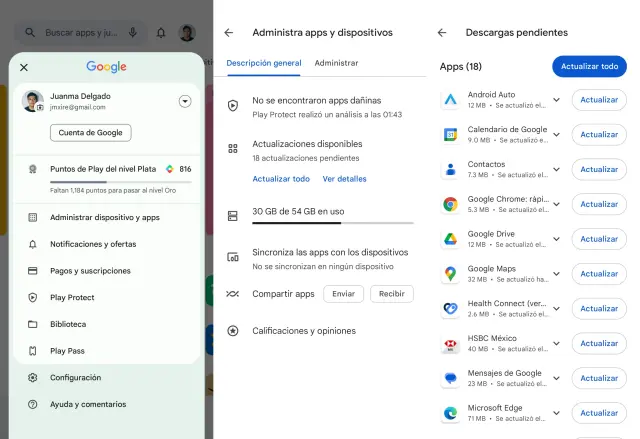The image size is (640, 439).
Task: Click the Android Auto app icon
Action: point(450,100)
